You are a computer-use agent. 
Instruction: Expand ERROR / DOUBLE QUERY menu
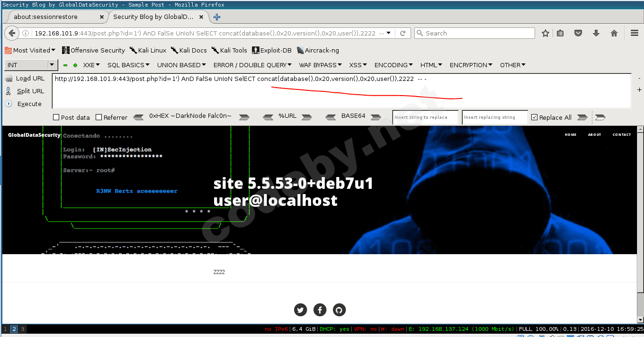click(x=253, y=65)
